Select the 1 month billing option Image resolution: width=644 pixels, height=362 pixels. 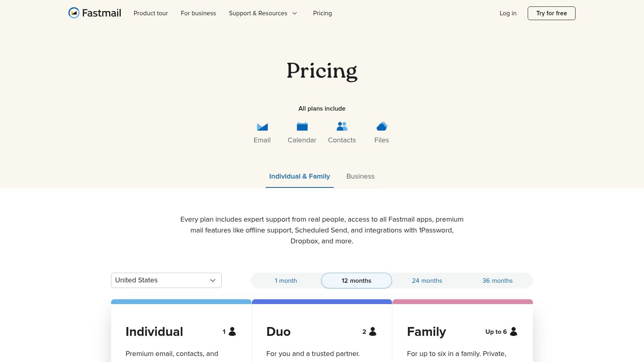(x=286, y=280)
